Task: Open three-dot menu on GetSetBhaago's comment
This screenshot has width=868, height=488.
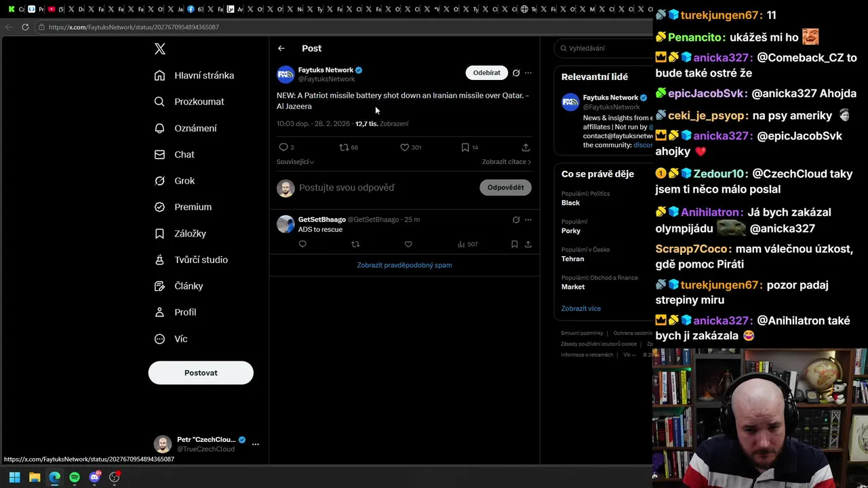Action: click(x=528, y=220)
